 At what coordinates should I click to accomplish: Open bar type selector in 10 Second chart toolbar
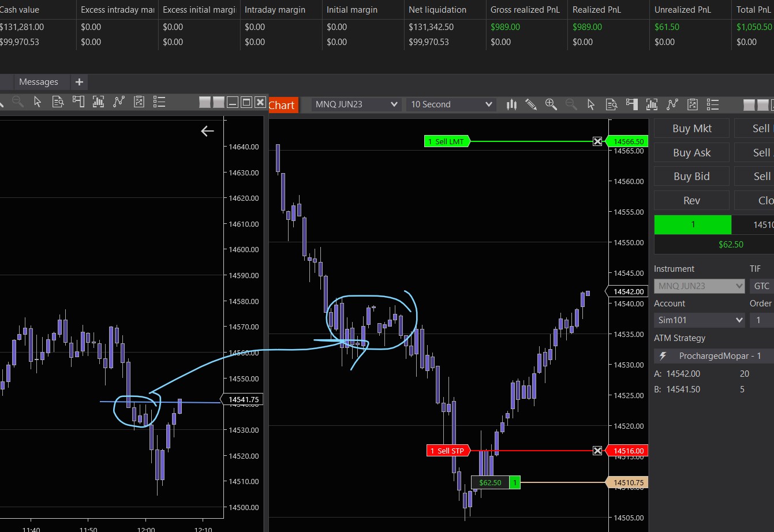click(511, 104)
